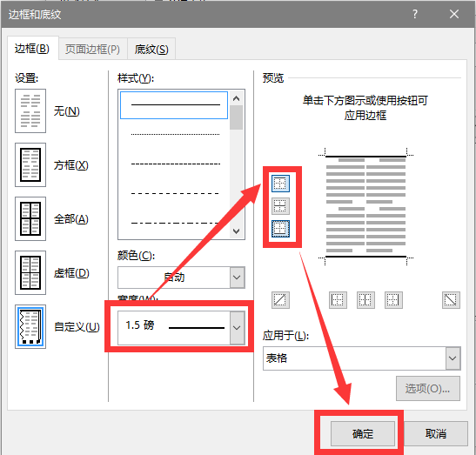Toggle the diagonal down border button
This screenshot has height=455, width=476.
coord(451,300)
